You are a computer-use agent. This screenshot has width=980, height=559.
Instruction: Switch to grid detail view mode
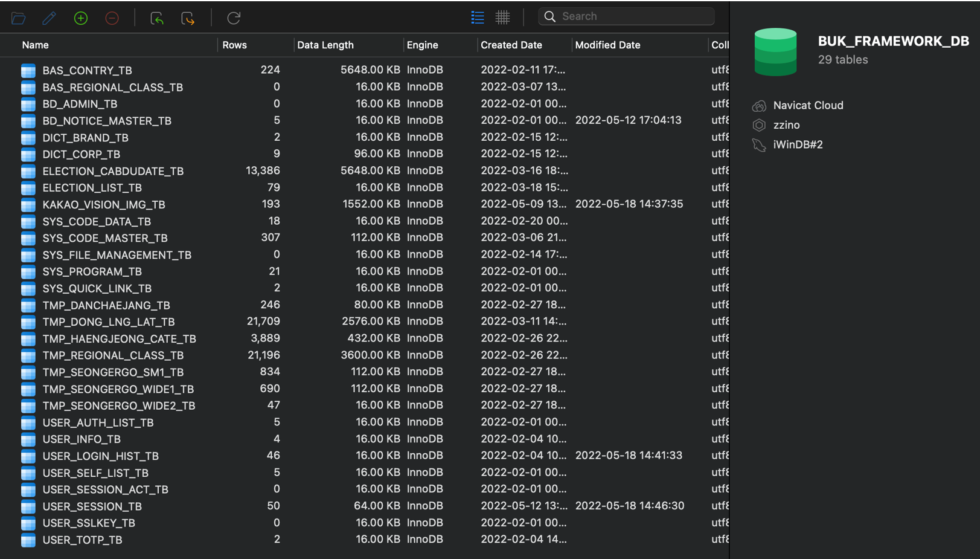(502, 17)
